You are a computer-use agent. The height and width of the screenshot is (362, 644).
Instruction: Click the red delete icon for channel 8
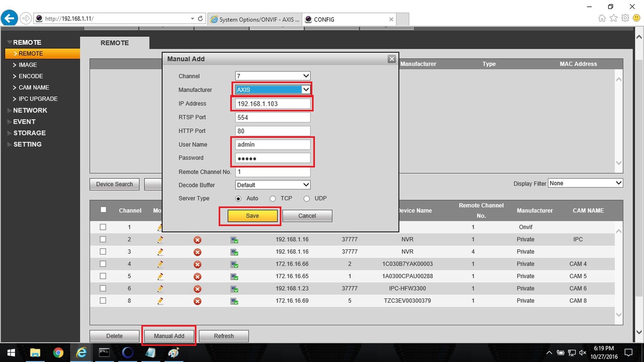click(x=198, y=301)
